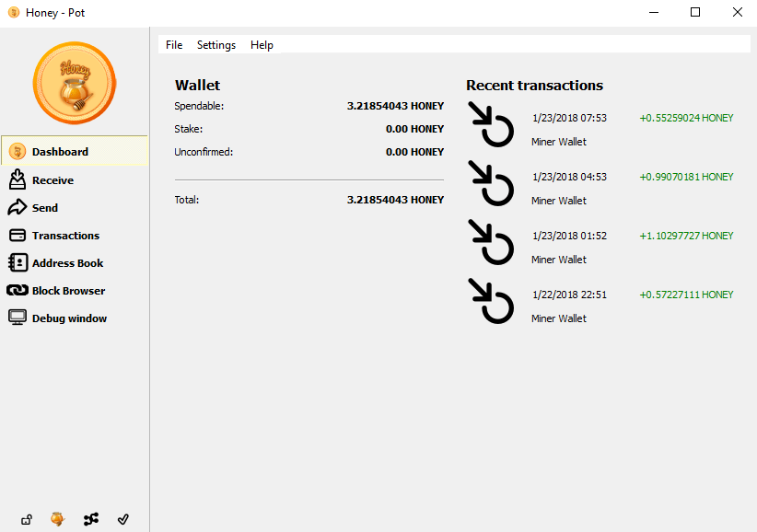
Task: Open the Transactions list
Action: [64, 236]
